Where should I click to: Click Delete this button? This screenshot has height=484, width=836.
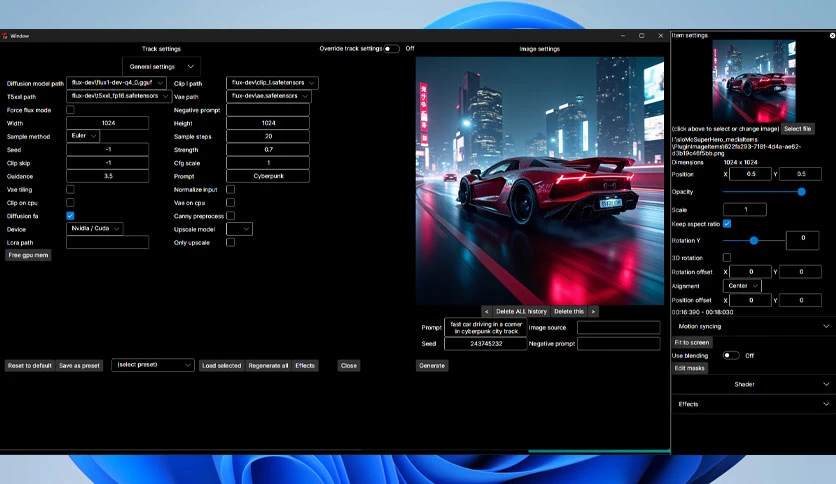[569, 311]
